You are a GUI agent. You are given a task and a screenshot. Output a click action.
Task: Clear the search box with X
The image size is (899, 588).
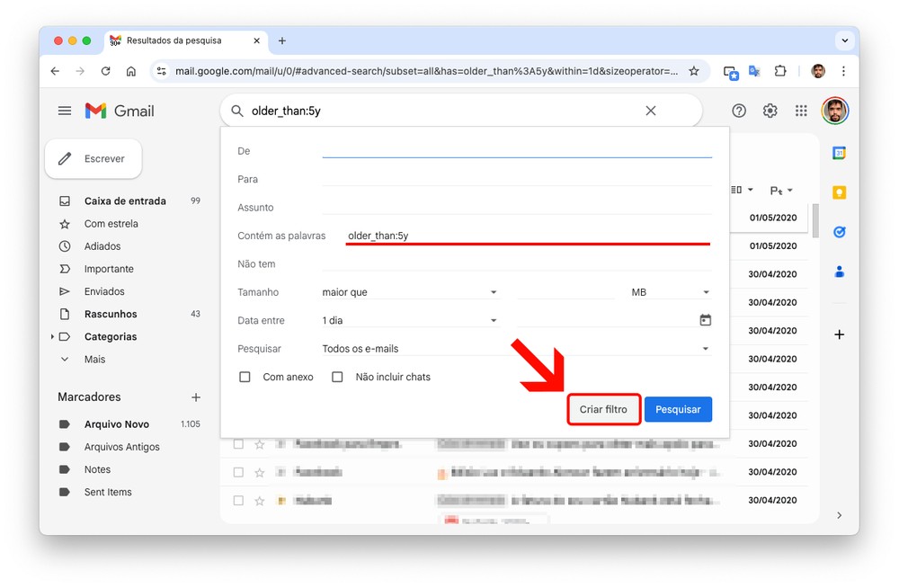[651, 111]
